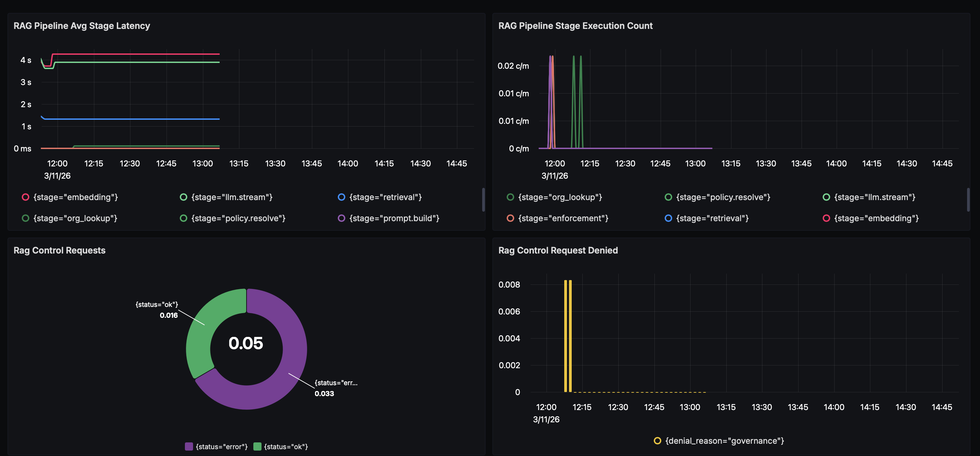Click the 4 s axis label in Latency chart
This screenshot has width=980, height=456.
click(26, 60)
